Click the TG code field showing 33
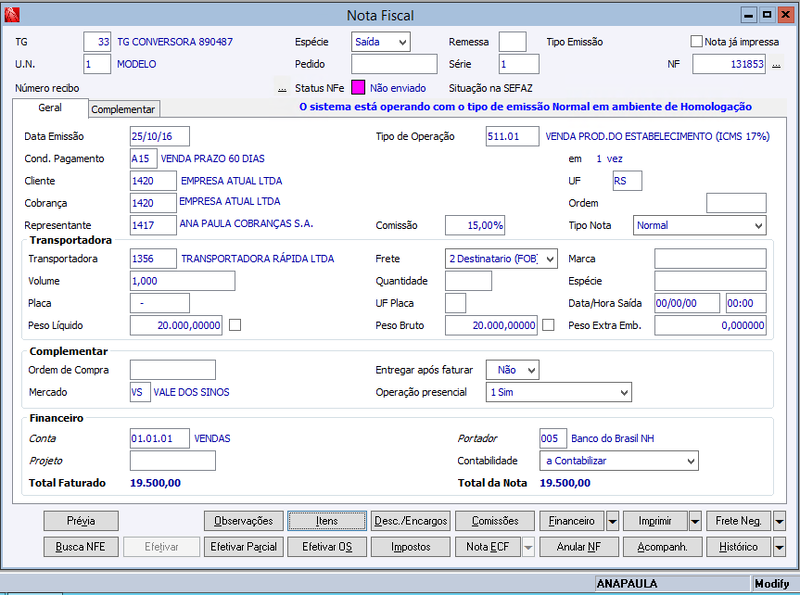Screen dimensions: 800x595 pyautogui.click(x=97, y=42)
